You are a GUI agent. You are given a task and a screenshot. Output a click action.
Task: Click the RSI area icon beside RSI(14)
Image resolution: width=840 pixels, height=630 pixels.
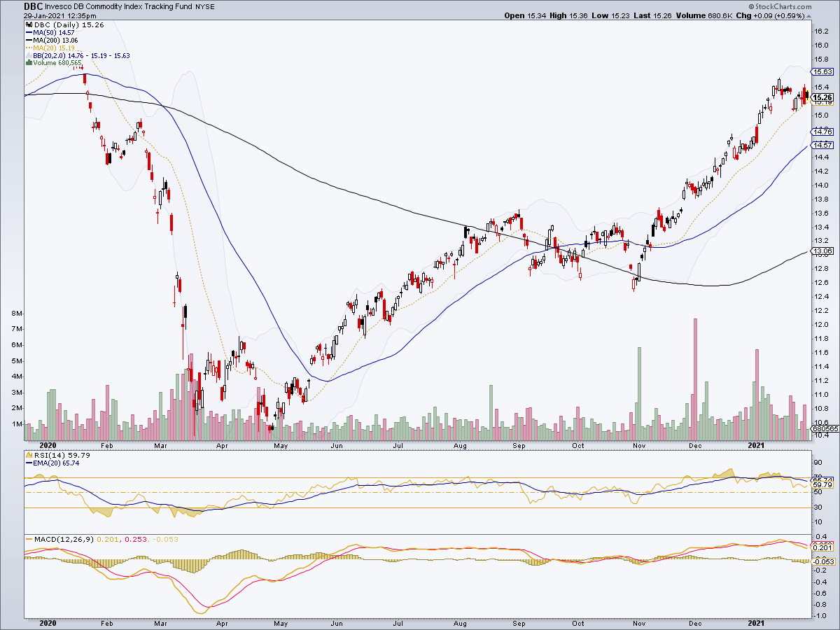point(29,455)
